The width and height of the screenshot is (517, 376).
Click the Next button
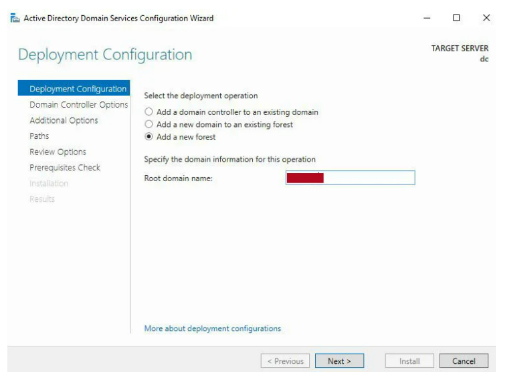click(x=339, y=361)
